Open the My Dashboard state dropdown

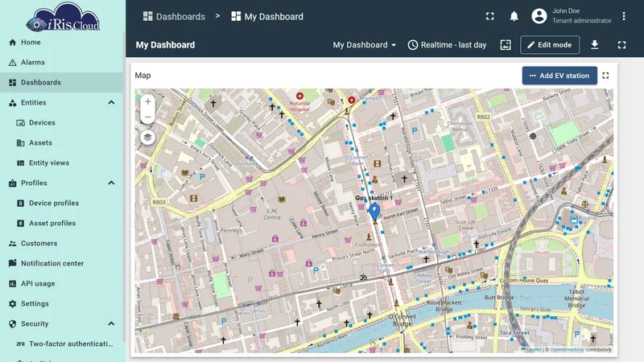pos(365,45)
